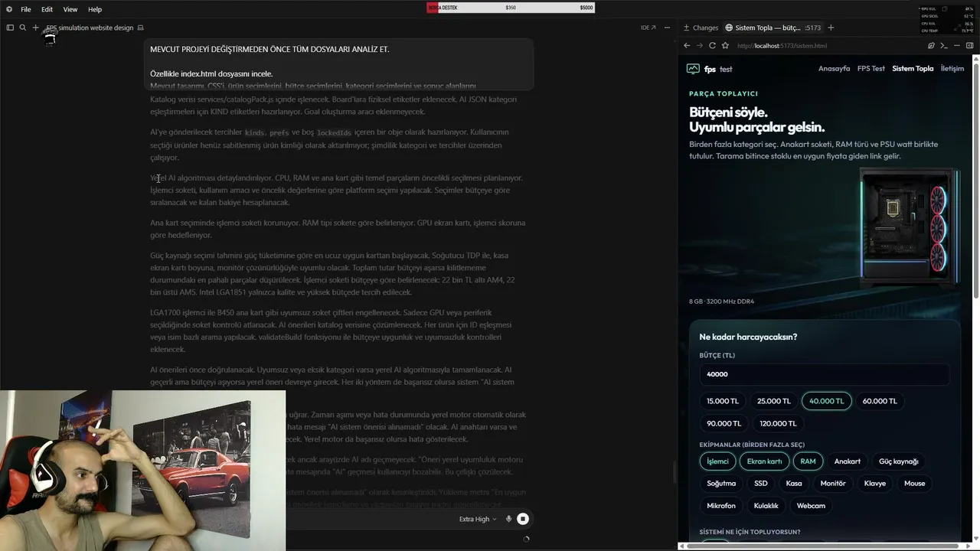Bookmark the page with the star icon
The height and width of the screenshot is (551, 980).
pos(725,46)
